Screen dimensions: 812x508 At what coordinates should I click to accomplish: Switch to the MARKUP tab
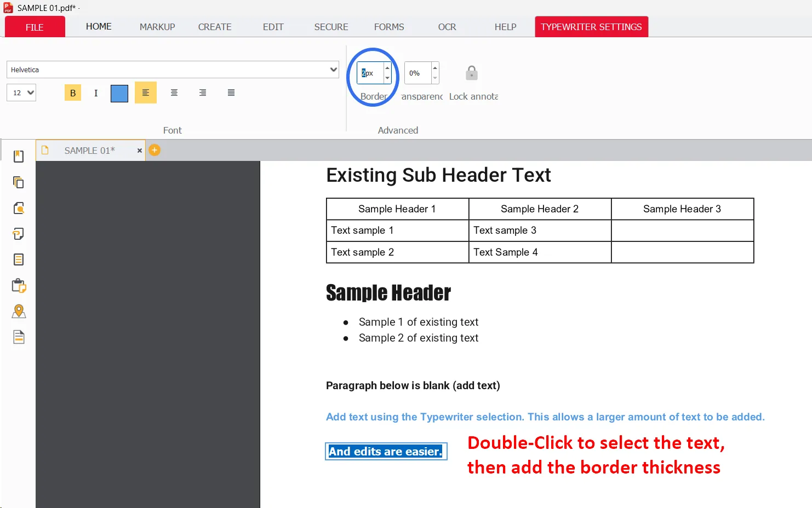point(157,27)
